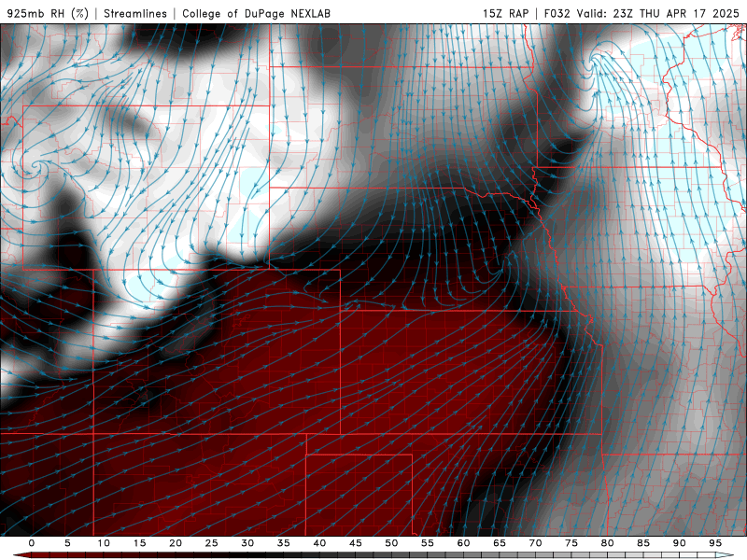Click the colorbar label "0"
747x560 pixels.
pyautogui.click(x=32, y=543)
